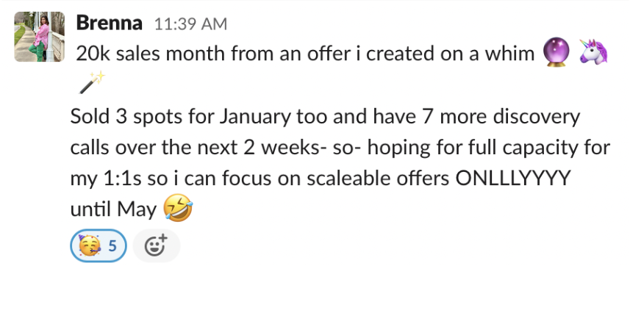Click the magic wand emoji
Screen dimensions: 644x313
coord(90,84)
